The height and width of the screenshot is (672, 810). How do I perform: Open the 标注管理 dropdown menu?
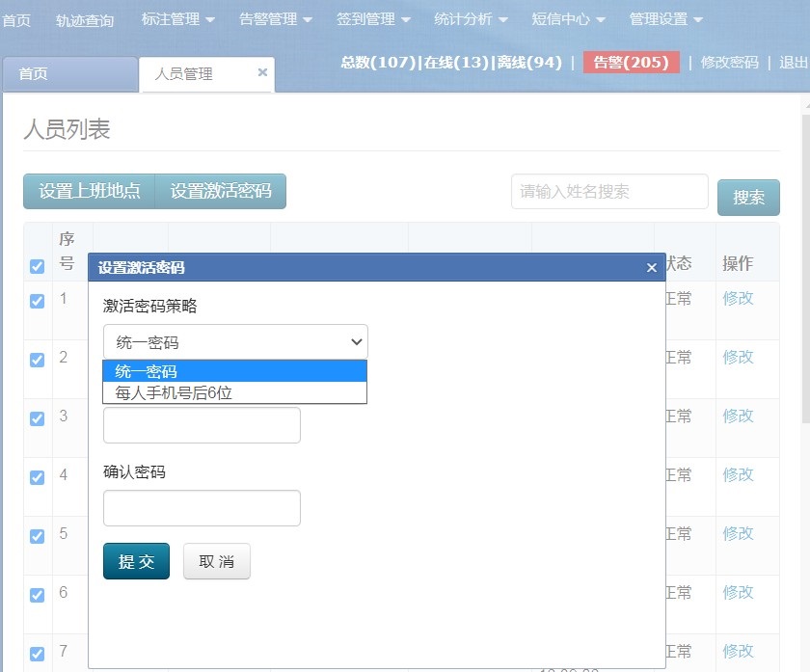(177, 19)
